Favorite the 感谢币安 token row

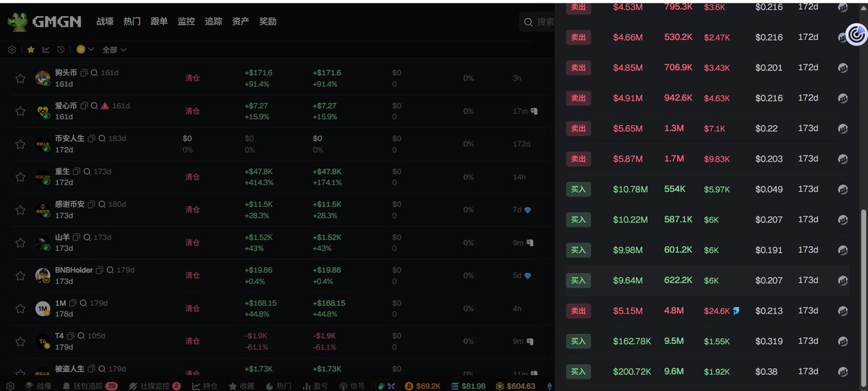coord(20,209)
